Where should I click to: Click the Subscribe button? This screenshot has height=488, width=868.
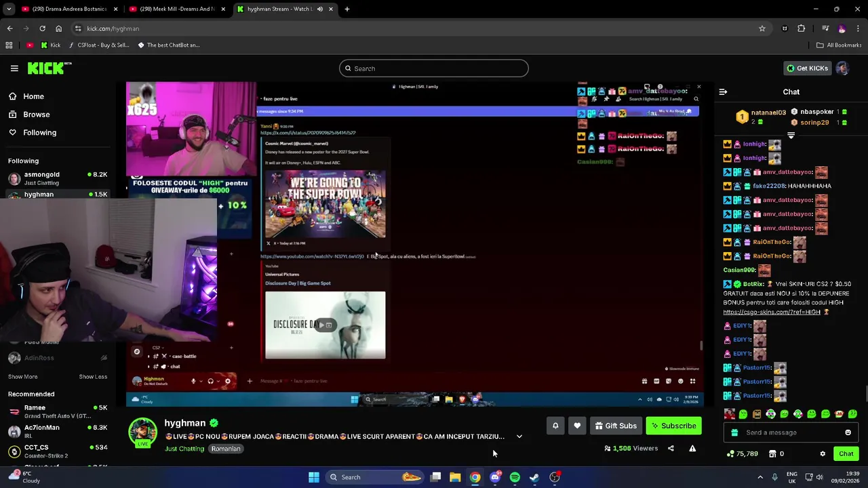click(x=674, y=426)
